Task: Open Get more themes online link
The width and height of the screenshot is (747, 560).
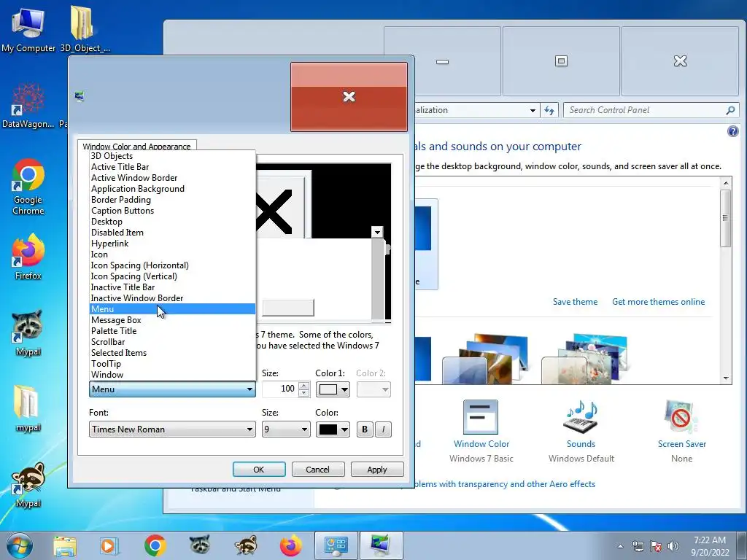Action: point(659,302)
